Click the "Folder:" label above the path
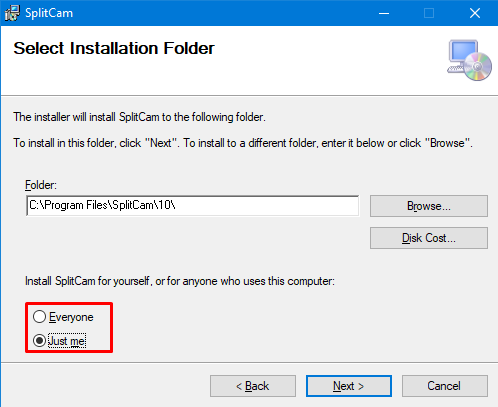498x407 pixels. (x=41, y=185)
